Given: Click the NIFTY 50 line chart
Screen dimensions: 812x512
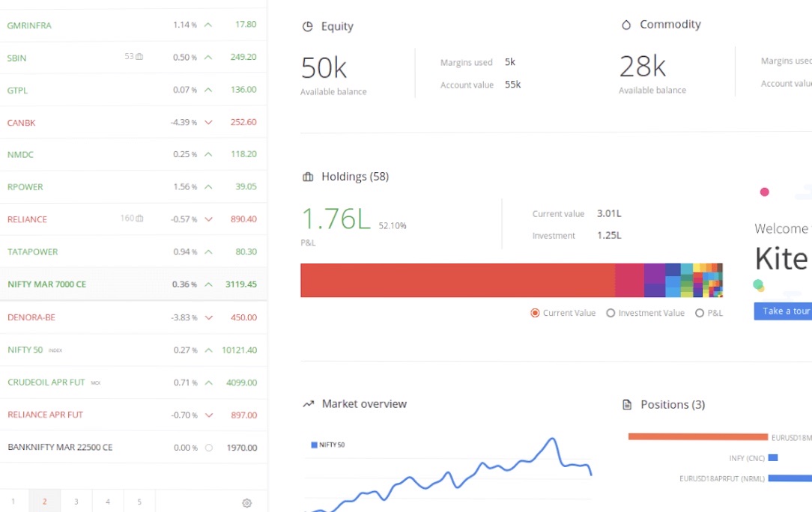Looking at the screenshot, I should (448, 476).
